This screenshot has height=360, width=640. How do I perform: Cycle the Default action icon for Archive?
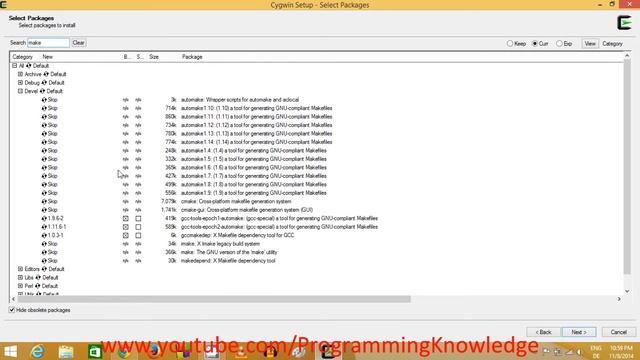pos(46,74)
